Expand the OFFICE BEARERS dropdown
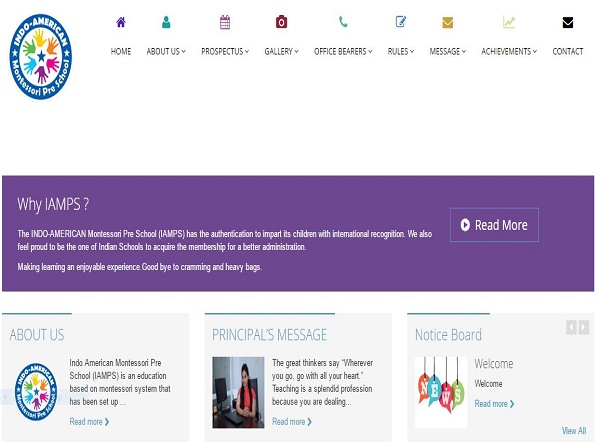The image size is (600, 442). (343, 51)
